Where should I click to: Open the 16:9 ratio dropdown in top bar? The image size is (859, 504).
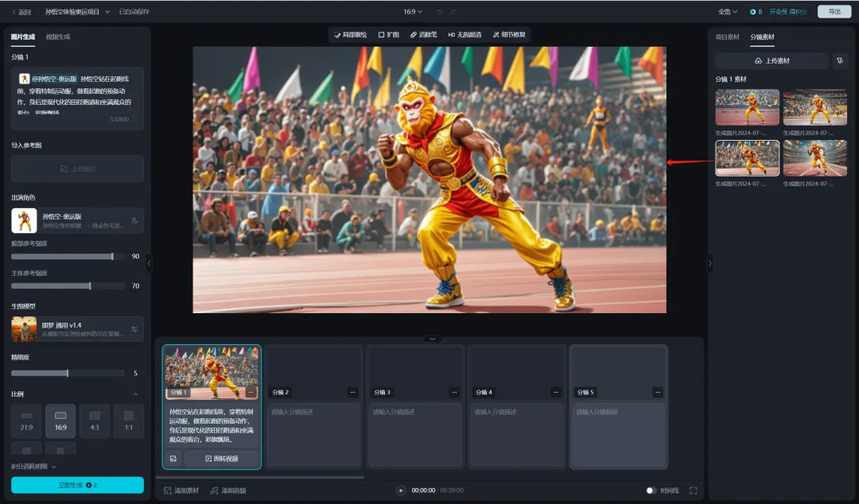[x=413, y=12]
